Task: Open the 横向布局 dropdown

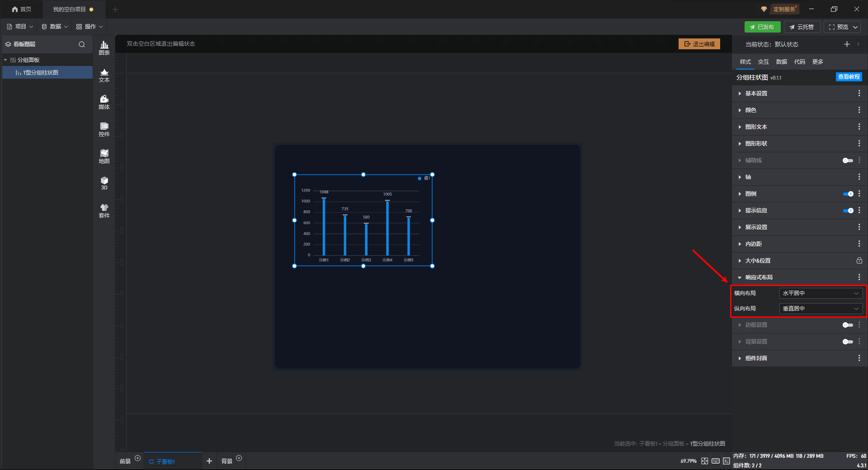Action: [x=820, y=293]
